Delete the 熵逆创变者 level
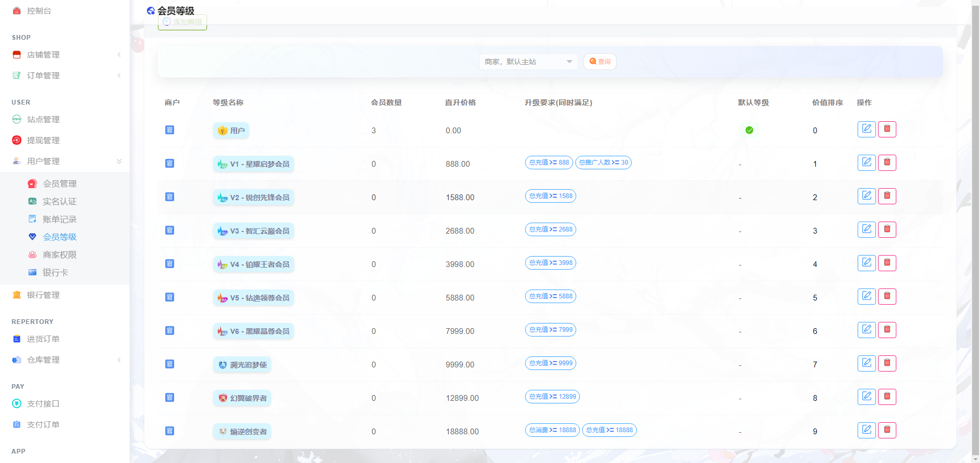Image resolution: width=980 pixels, height=463 pixels. (887, 430)
